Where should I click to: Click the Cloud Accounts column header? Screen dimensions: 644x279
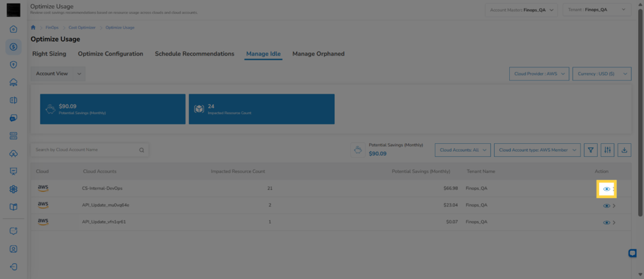99,171
